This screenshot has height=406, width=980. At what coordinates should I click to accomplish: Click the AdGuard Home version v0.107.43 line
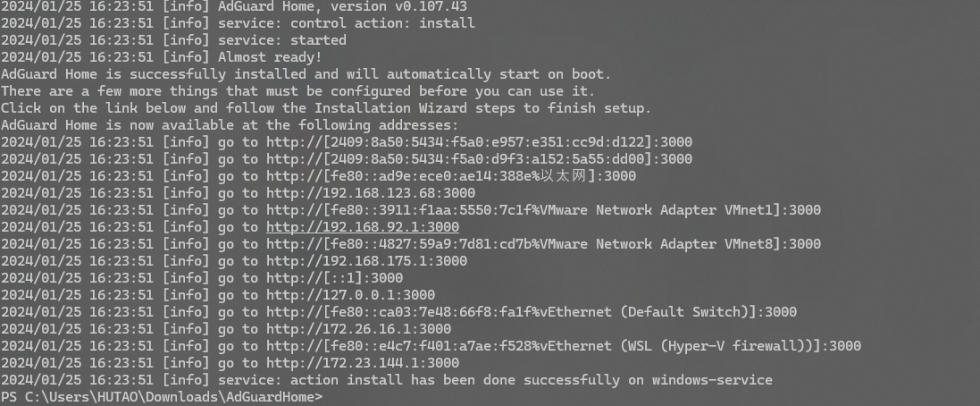click(234, 6)
